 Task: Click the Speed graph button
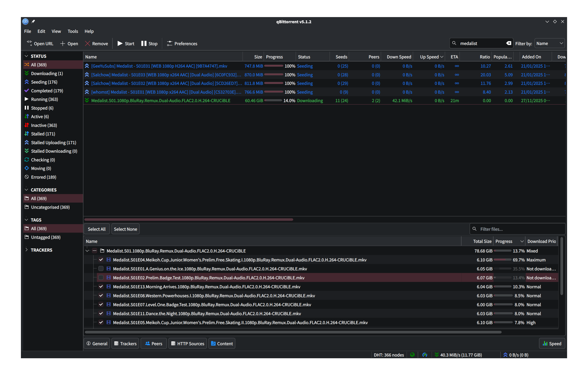coord(552,344)
